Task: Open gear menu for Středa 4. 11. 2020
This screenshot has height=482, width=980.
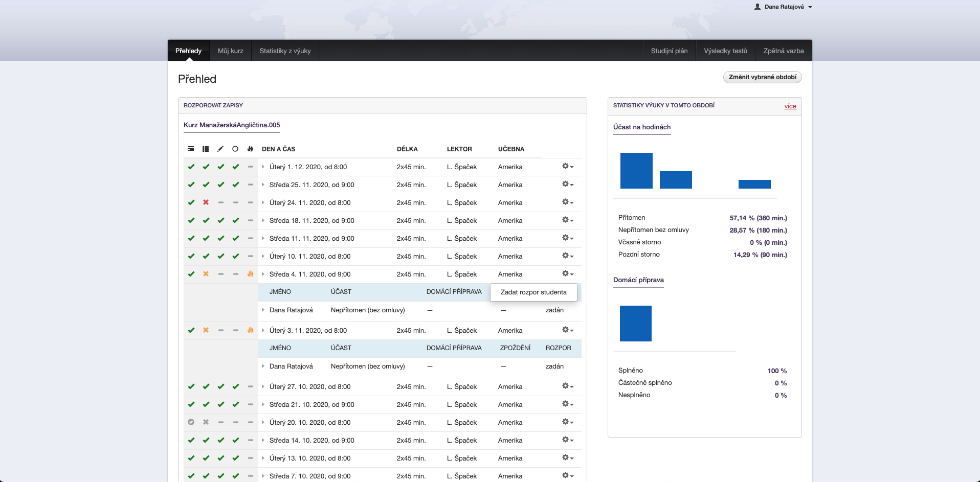Action: point(568,274)
